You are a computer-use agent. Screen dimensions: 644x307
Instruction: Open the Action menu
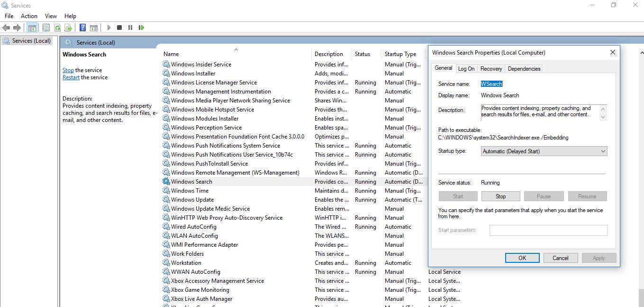(x=29, y=16)
